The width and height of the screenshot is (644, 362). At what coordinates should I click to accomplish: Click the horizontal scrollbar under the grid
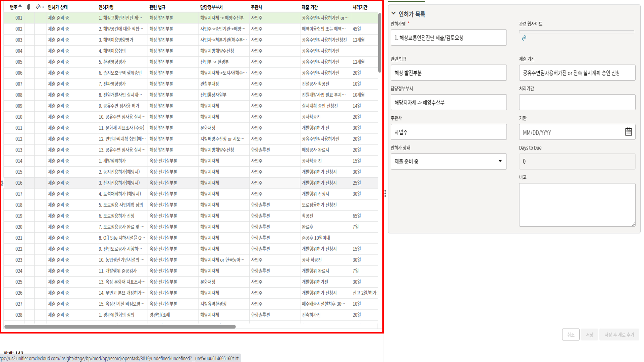coord(120,326)
